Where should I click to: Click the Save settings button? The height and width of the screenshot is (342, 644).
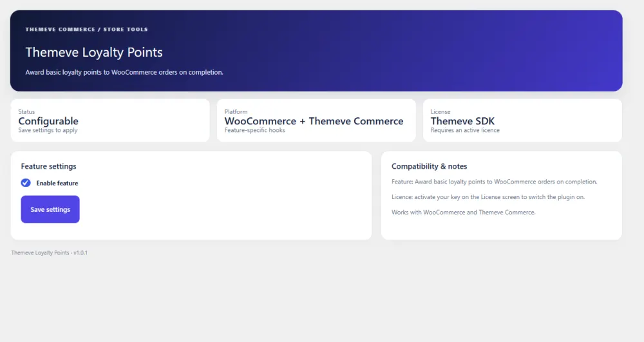(50, 209)
